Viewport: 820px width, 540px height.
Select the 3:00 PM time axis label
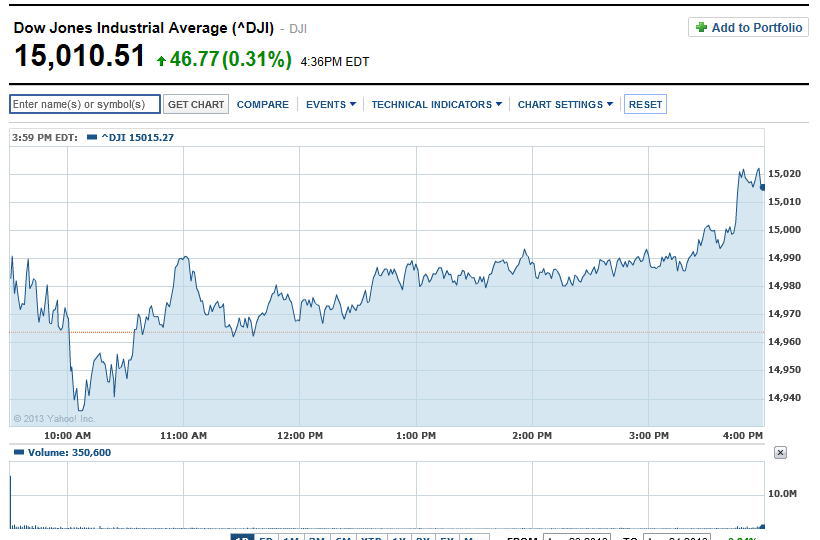[x=649, y=436]
